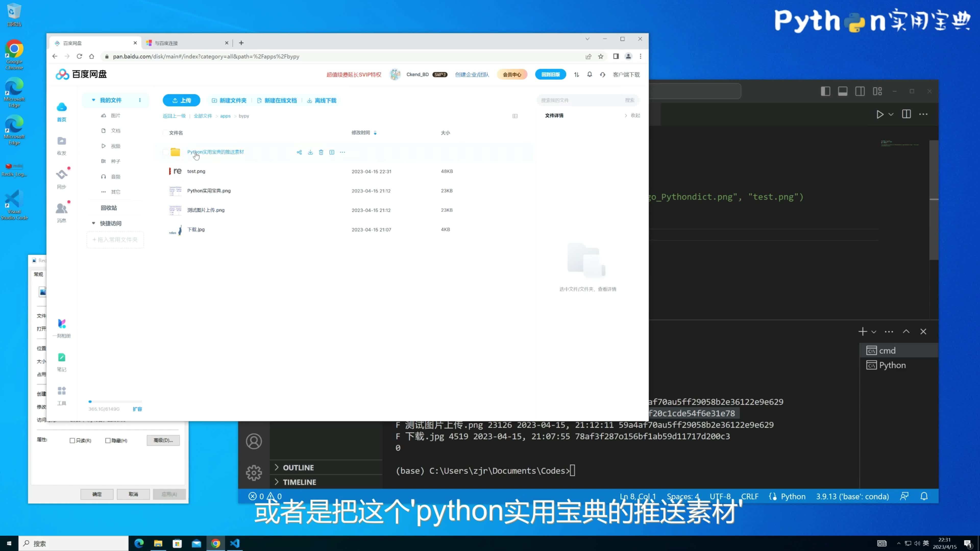This screenshot has width=980, height=551.
Task: Open run options dropdown beside play button
Action: click(891, 114)
